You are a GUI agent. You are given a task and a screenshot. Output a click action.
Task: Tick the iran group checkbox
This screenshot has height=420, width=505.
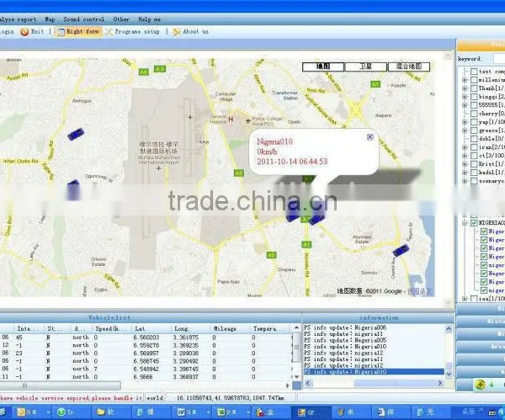[x=474, y=147]
